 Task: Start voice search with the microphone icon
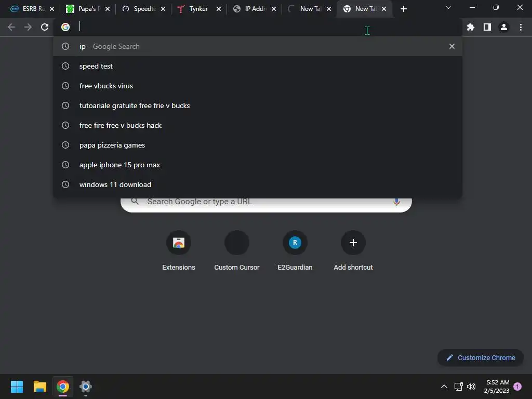pyautogui.click(x=396, y=202)
